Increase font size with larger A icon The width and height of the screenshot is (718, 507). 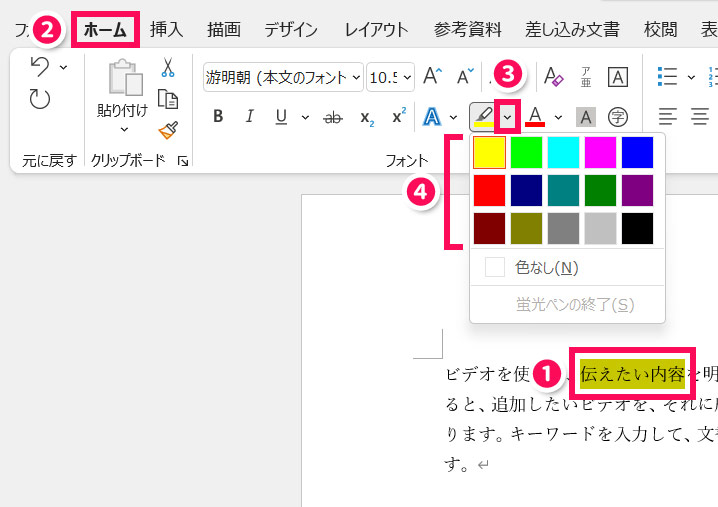pos(432,76)
